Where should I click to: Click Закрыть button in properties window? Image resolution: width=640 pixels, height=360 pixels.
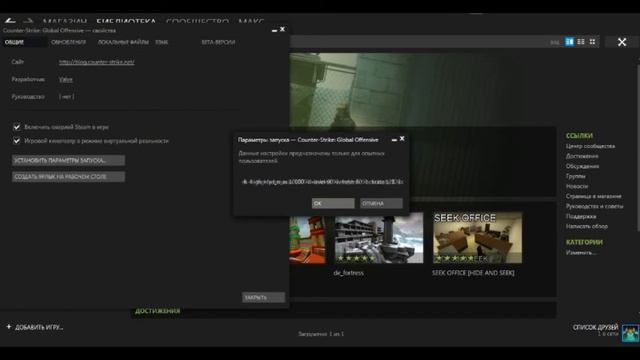pyautogui.click(x=263, y=298)
